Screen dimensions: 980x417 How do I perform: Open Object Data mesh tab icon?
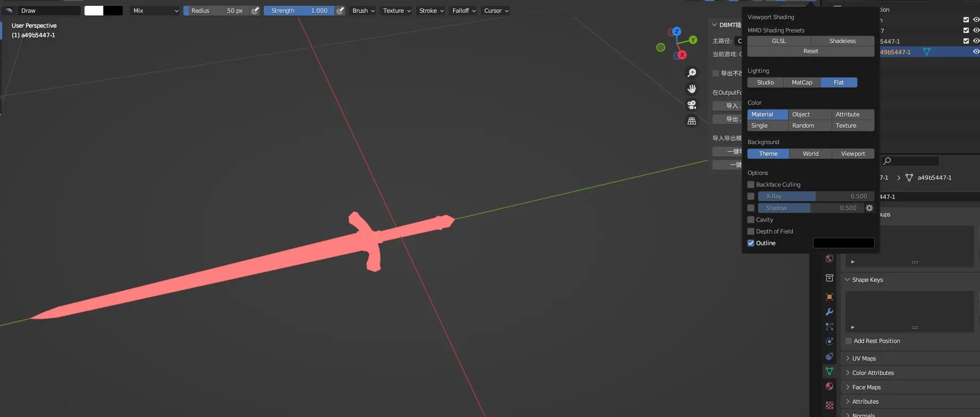830,371
